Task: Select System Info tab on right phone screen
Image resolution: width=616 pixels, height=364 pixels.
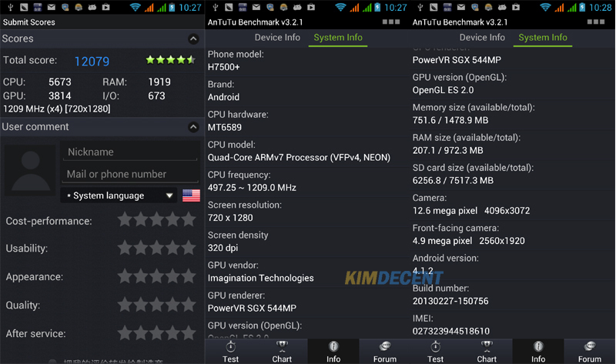Action: pyautogui.click(x=543, y=37)
